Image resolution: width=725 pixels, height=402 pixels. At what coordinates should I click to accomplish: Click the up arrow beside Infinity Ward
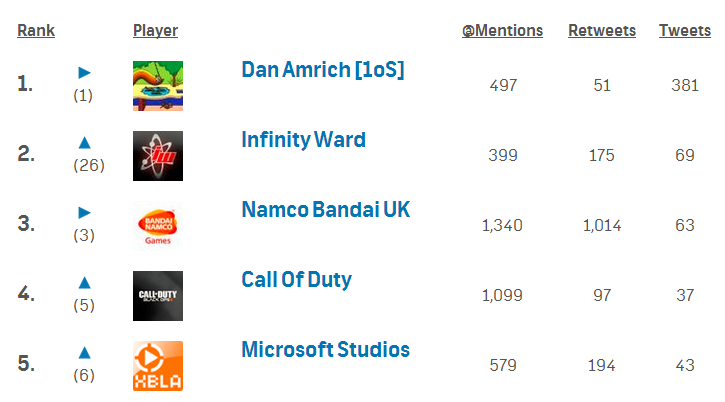(x=85, y=143)
